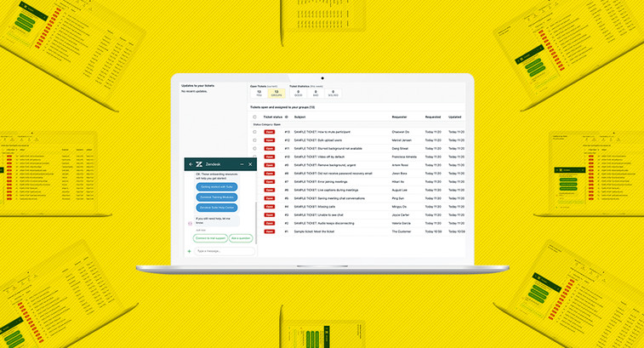Open Sample ticket: Meet the ticket
The image size is (644, 348).
tap(314, 231)
